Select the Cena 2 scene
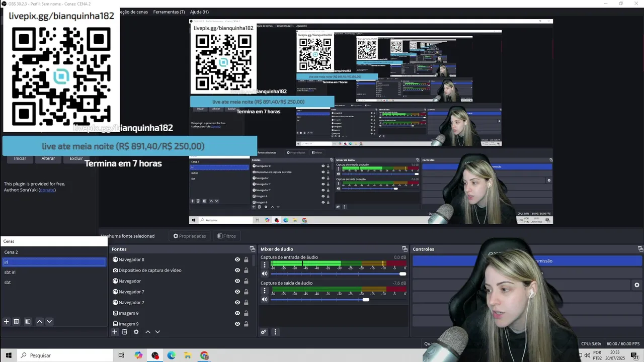Screen dimensions: 644x362 click(x=54, y=252)
